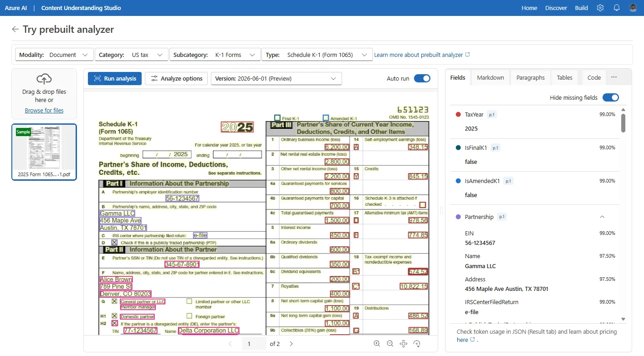Viewport: 644px width, 356px height.
Task: Open the settings gear in the header
Action: (600, 8)
